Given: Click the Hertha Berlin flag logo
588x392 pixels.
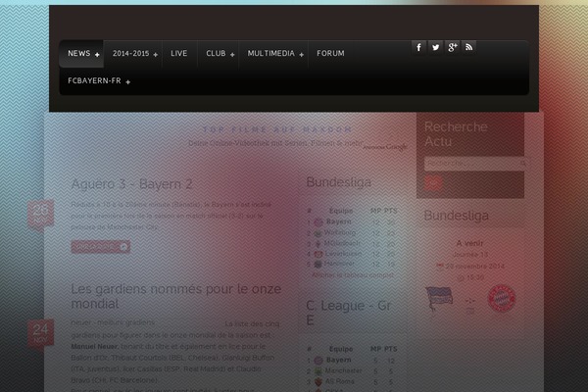Looking at the screenshot, I should pos(439,299).
